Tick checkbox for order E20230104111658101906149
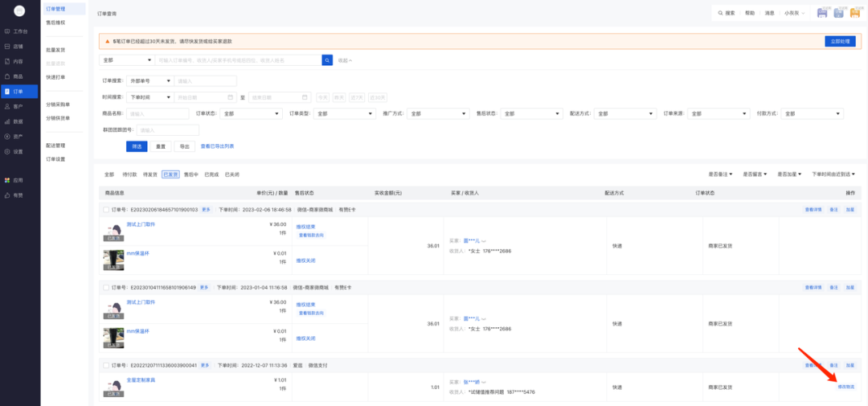This screenshot has height=406, width=868. 106,288
